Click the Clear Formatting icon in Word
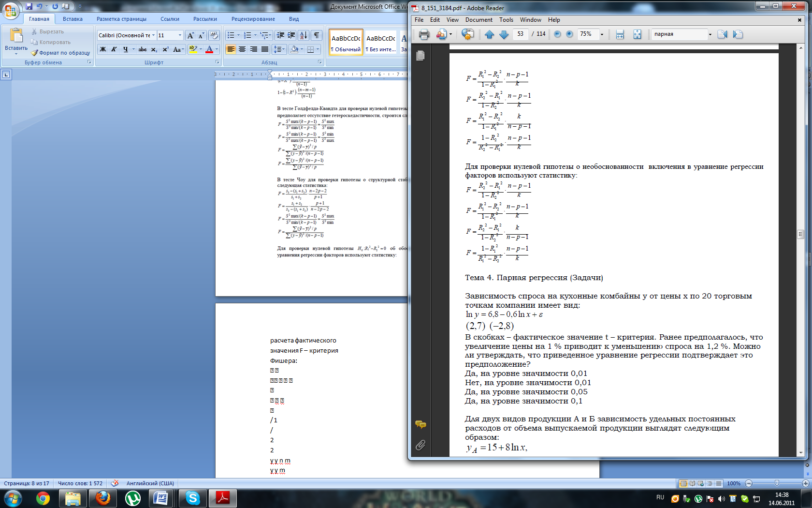The height and width of the screenshot is (508, 812). [214, 35]
